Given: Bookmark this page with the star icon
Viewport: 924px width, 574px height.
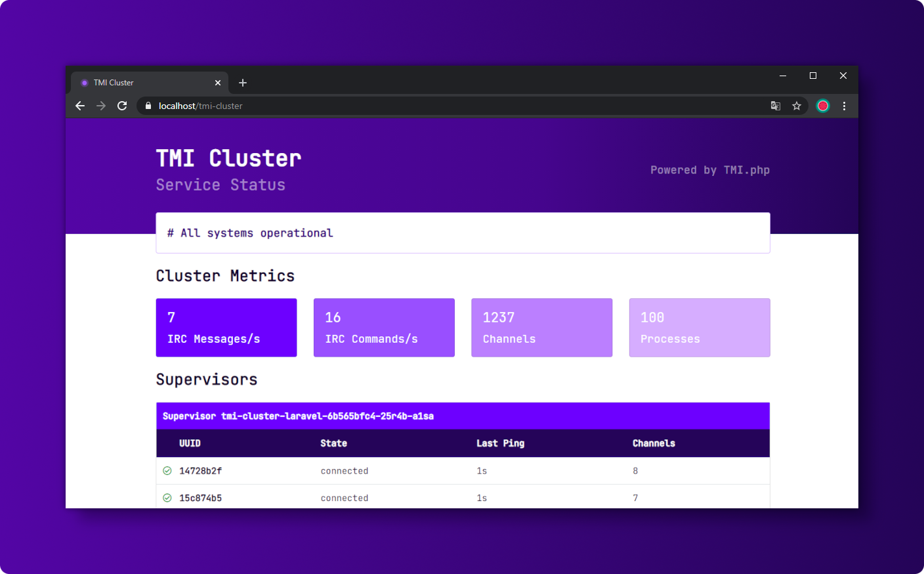Looking at the screenshot, I should click(x=797, y=106).
